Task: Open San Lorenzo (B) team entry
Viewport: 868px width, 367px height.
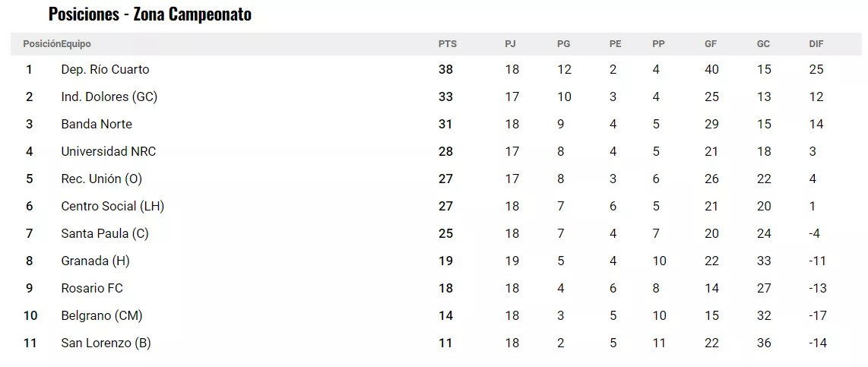Action: [106, 343]
